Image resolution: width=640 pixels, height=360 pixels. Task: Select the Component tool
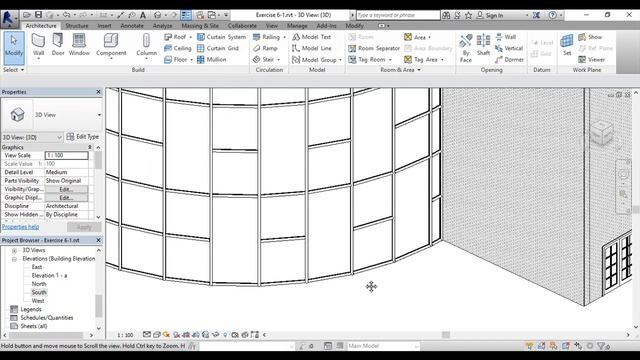pos(111,46)
